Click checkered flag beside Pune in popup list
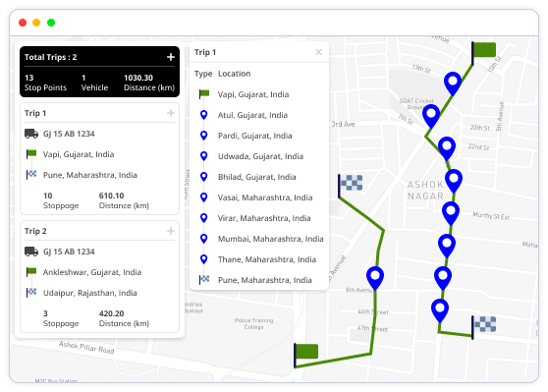Image resolution: width=548 pixels, height=392 pixels. pyautogui.click(x=204, y=279)
